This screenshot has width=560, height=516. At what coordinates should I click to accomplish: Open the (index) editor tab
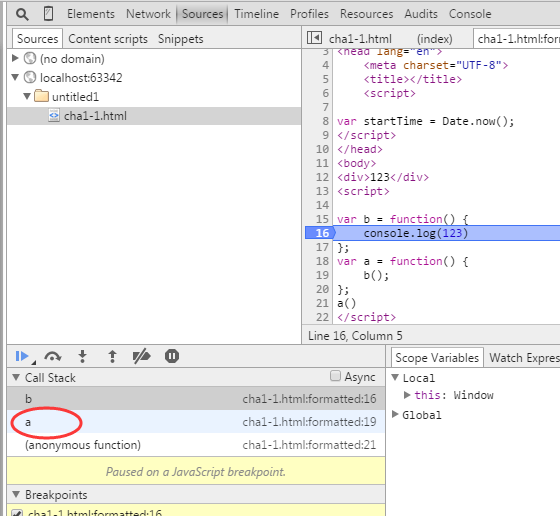(x=435, y=39)
